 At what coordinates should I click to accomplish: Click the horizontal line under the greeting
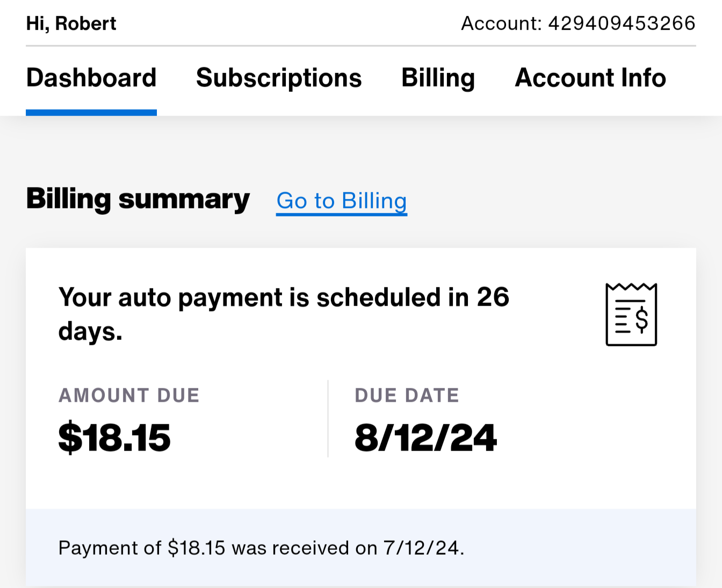361,46
